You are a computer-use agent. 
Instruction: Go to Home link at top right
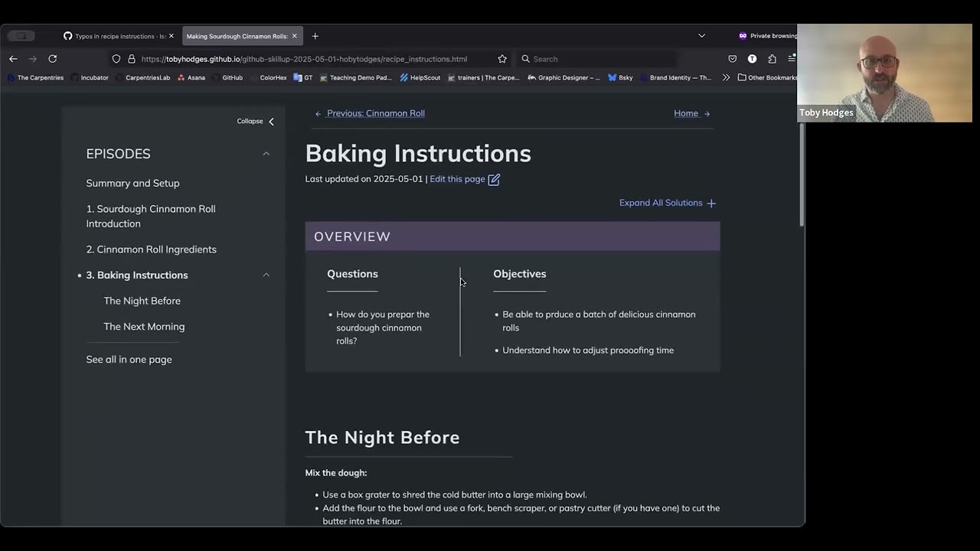pyautogui.click(x=692, y=113)
